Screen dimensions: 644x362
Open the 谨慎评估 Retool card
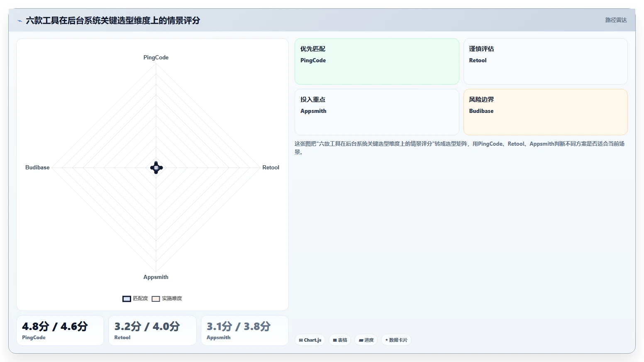coord(545,61)
